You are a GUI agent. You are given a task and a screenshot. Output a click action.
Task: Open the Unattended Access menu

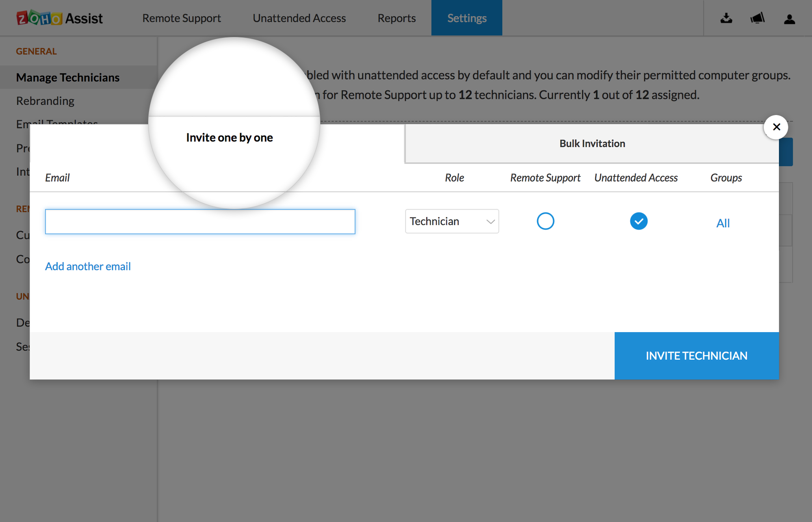(x=299, y=18)
